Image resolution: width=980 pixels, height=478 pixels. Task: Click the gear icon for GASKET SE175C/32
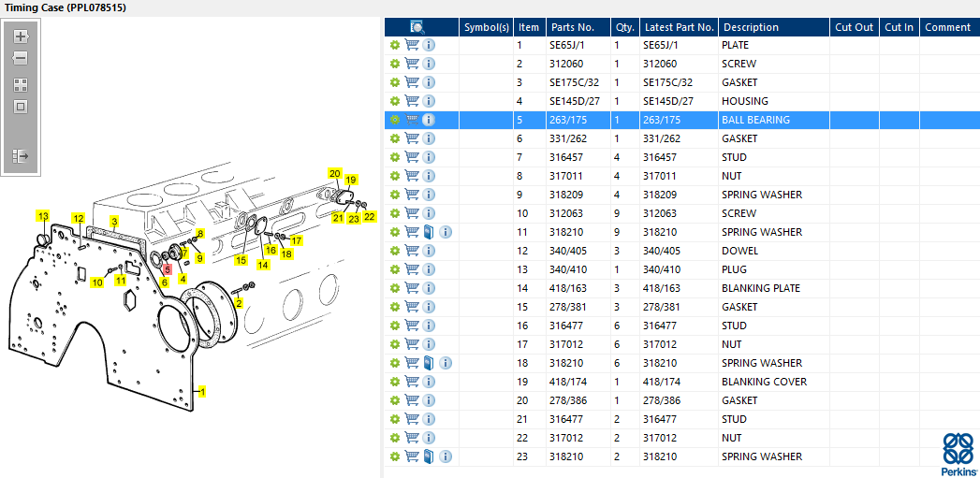(394, 82)
